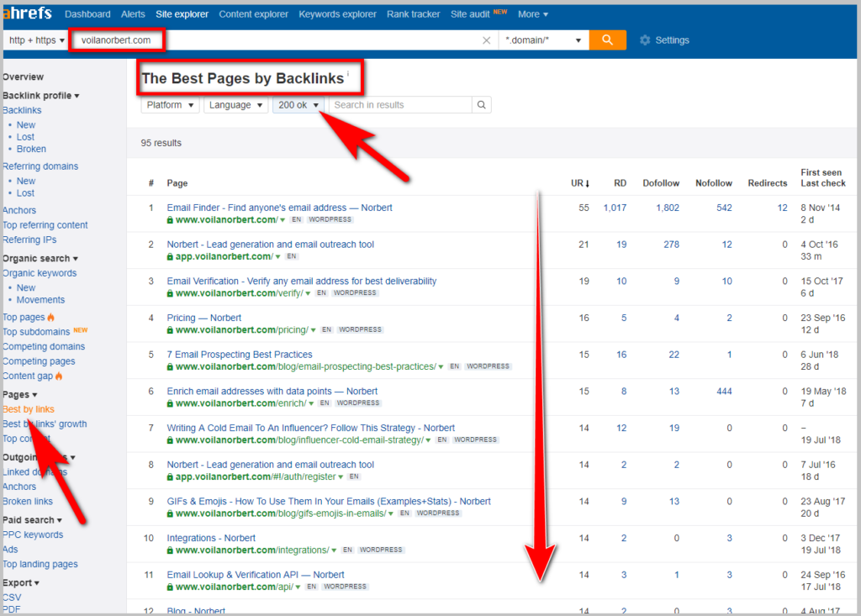Expand URL options for www.voilanorbert.com/enrich/
This screenshot has width=861, height=616.
tap(311, 403)
